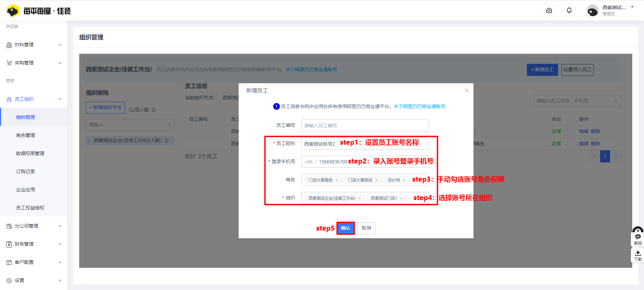This screenshot has height=290, width=644.
Task: Click the organization search input field
Action: 130,125
